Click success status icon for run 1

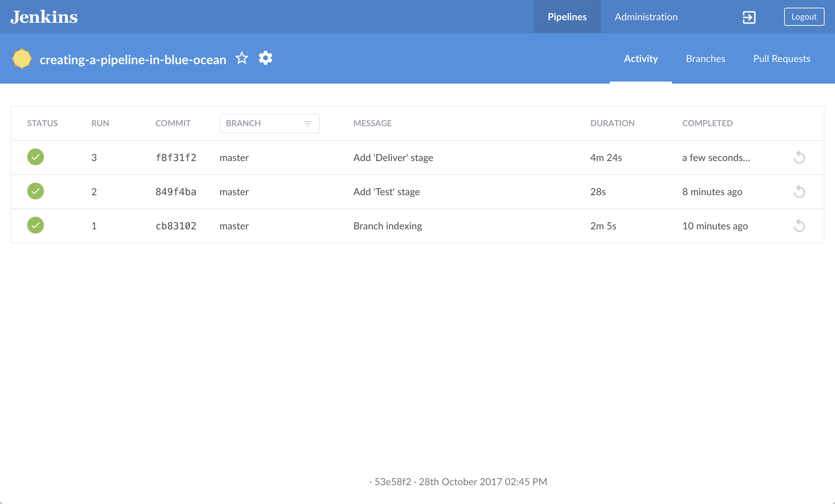click(36, 226)
